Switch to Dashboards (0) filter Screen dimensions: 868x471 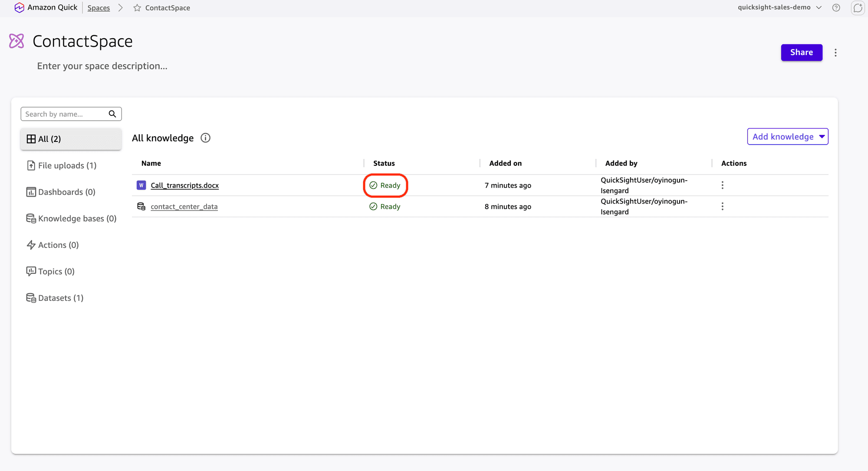click(x=71, y=192)
